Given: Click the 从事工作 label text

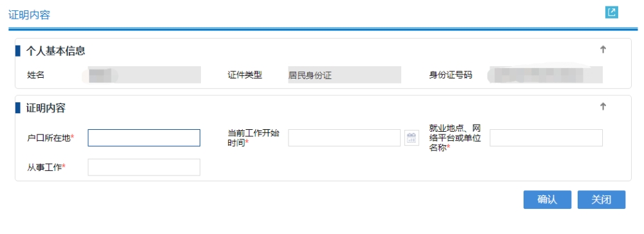Looking at the screenshot, I should tap(46, 167).
